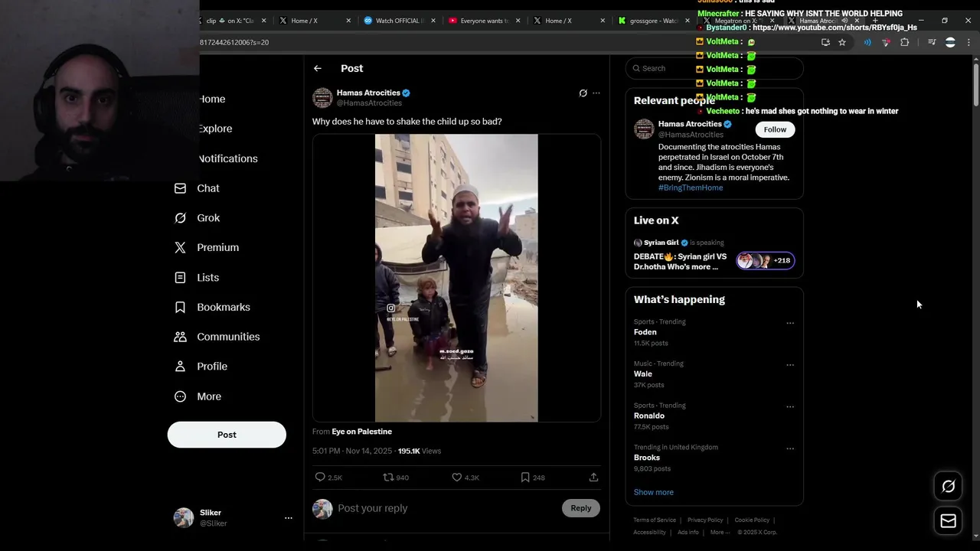Open the Brooks trending topic
Image resolution: width=980 pixels, height=551 pixels.
point(647,458)
